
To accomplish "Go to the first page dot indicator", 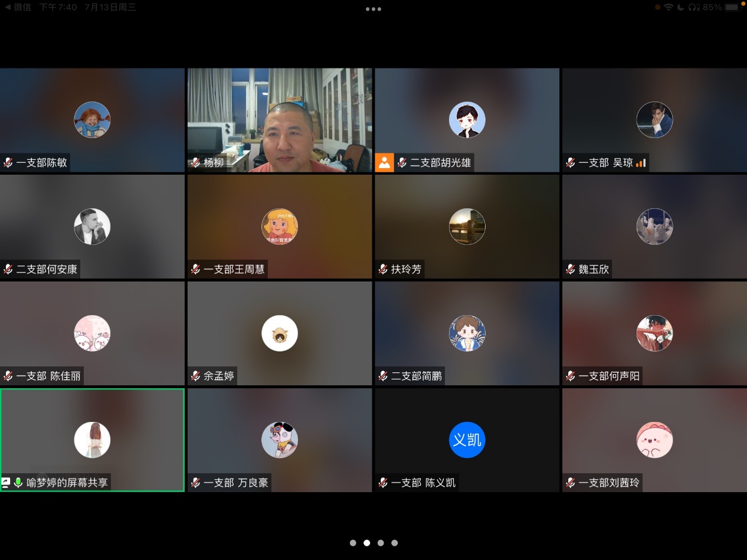I will click(353, 543).
